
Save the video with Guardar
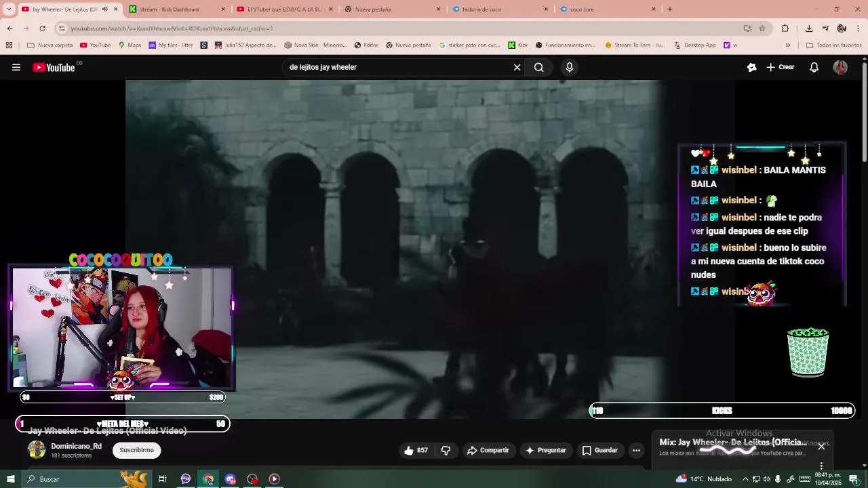click(600, 450)
